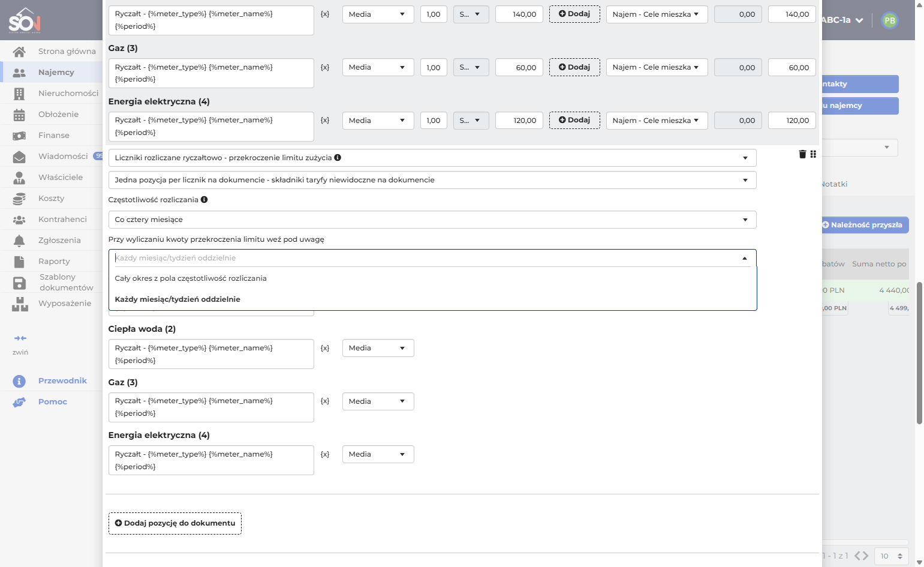This screenshot has height=567, width=924.
Task: Click the 60,00 price field in Gaz row
Action: tap(519, 67)
